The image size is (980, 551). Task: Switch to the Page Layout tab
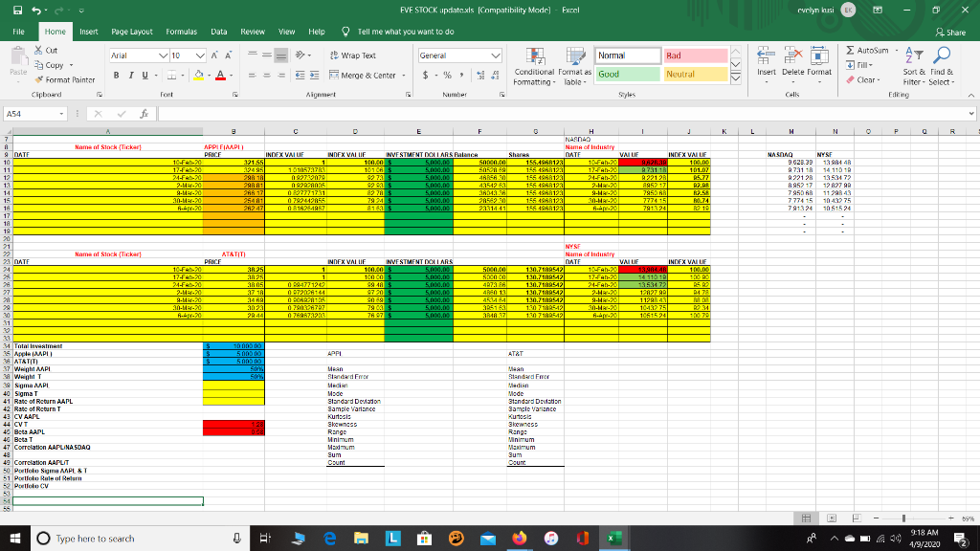tap(132, 32)
